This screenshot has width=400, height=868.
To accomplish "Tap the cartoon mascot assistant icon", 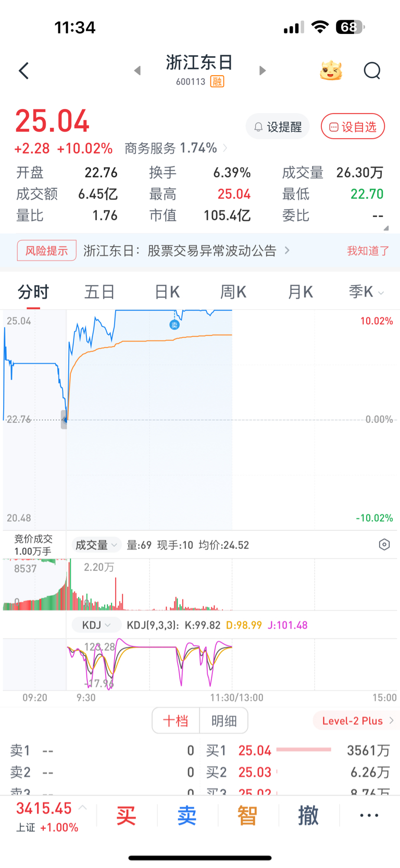I will pyautogui.click(x=331, y=70).
